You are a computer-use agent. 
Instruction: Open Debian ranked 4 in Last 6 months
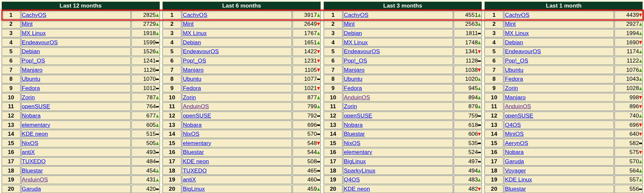click(x=192, y=42)
